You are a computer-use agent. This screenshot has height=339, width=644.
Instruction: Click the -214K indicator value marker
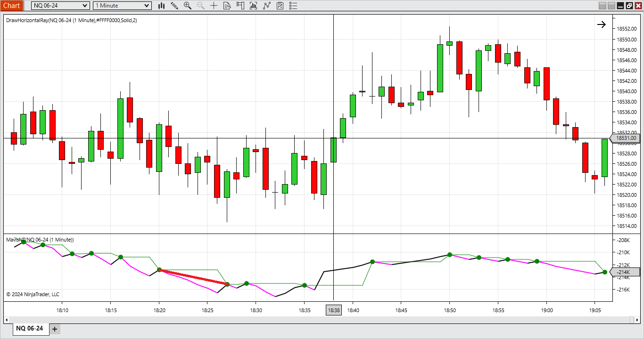(x=626, y=272)
